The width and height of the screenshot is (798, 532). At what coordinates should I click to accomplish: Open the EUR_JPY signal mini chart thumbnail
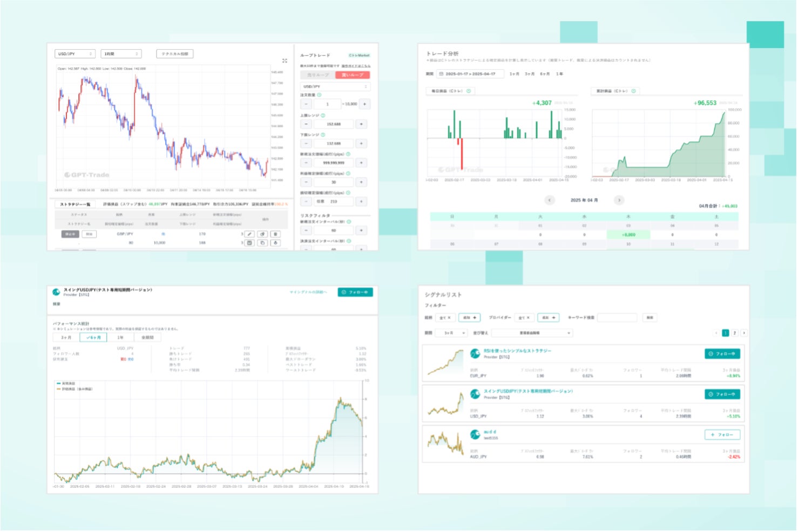point(445,362)
